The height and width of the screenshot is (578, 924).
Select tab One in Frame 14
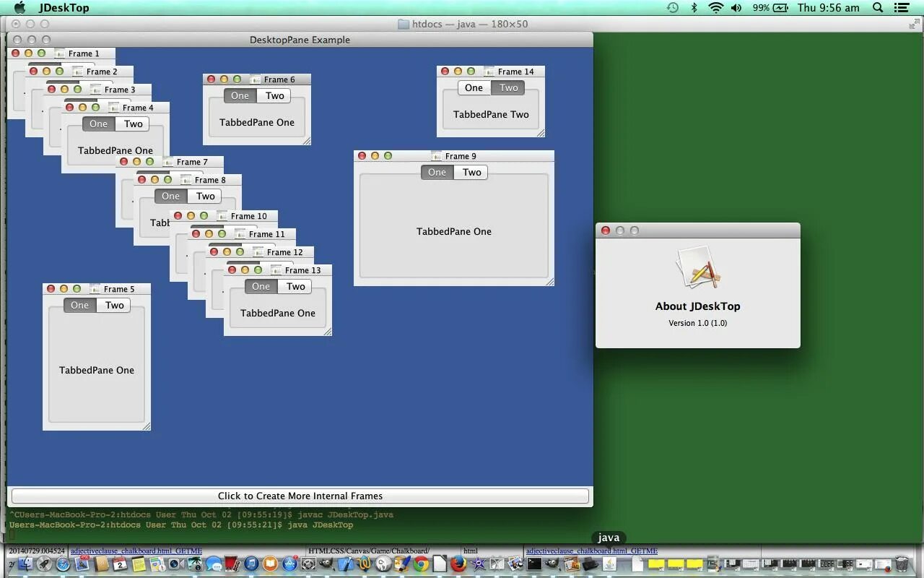[x=474, y=87]
